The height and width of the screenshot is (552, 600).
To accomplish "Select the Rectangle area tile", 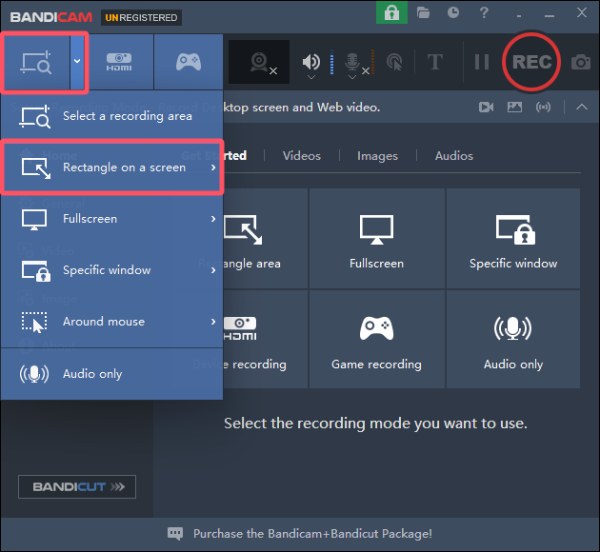I will (x=266, y=239).
